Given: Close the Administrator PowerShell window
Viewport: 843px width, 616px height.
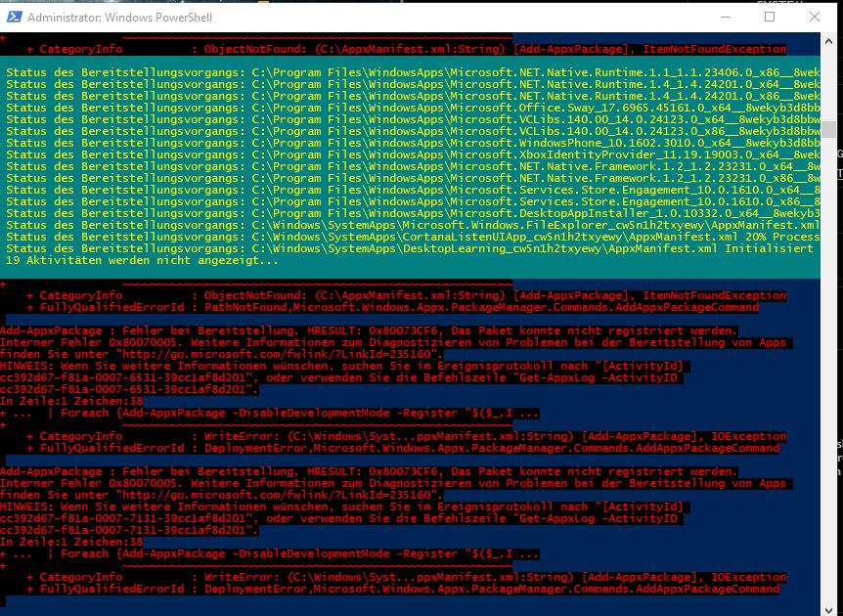Looking at the screenshot, I should pos(815,18).
